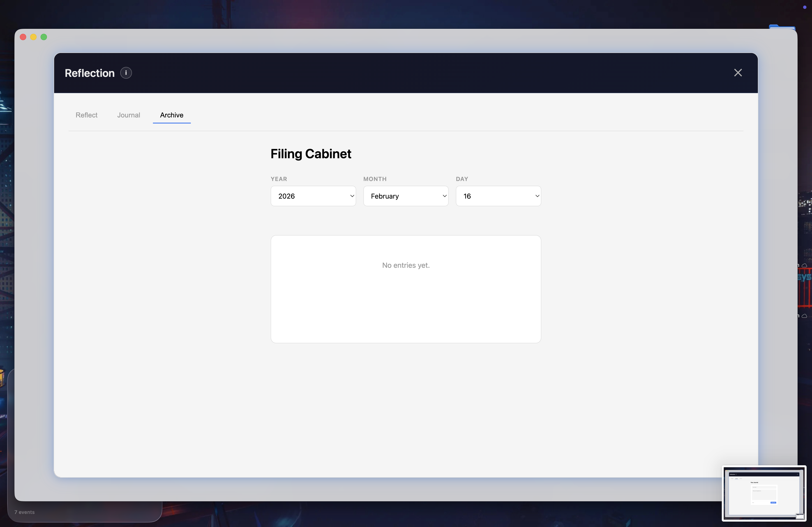Click the "No entries yet." entries box

coord(406,289)
